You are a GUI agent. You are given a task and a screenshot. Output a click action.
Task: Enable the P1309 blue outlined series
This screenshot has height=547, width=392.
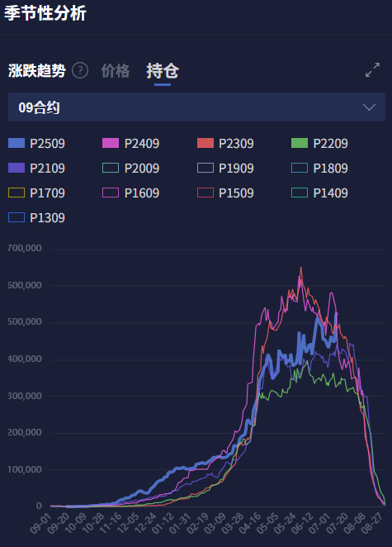point(36,217)
